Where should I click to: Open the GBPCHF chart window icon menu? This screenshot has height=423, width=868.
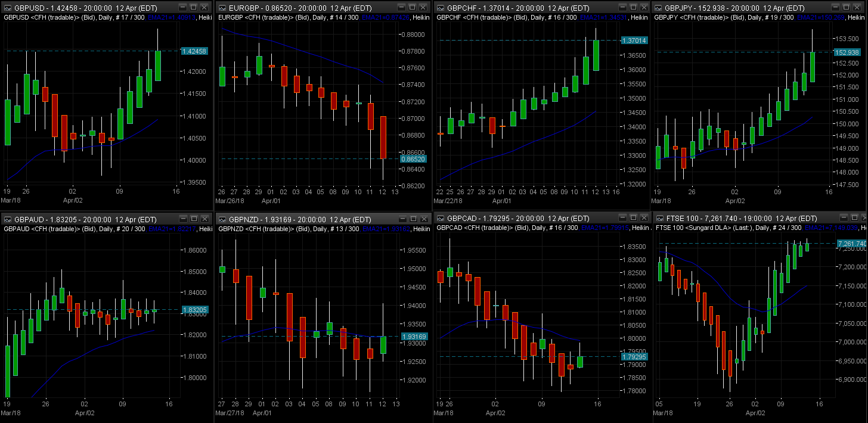tap(441, 8)
